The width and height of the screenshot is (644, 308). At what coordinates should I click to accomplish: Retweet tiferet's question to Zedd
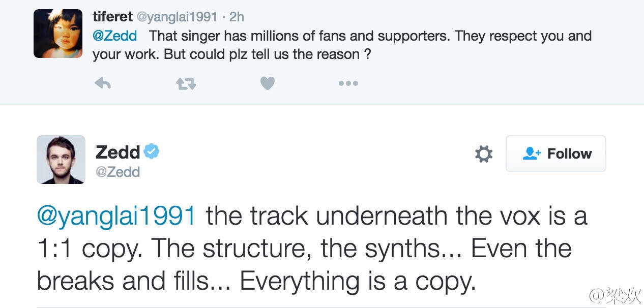coord(186,84)
